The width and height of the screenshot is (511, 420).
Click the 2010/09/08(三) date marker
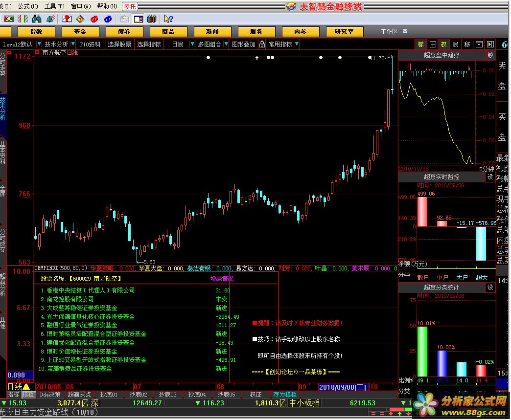pos(343,387)
